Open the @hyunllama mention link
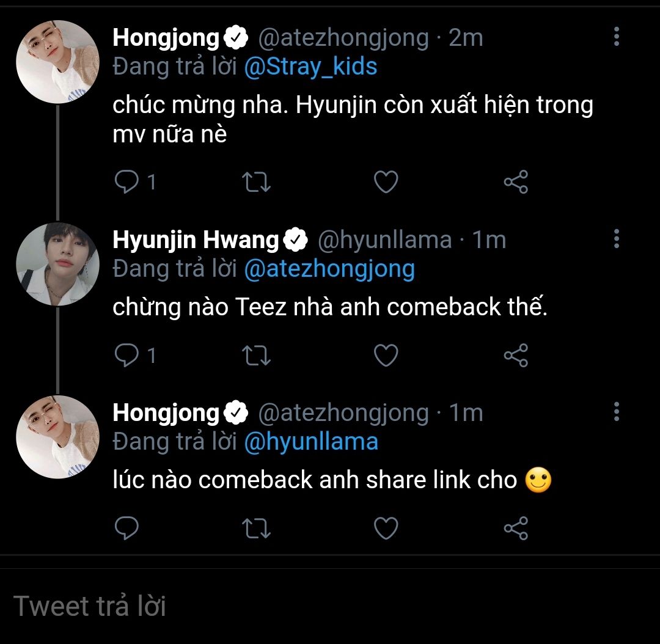This screenshot has height=644, width=660. click(x=310, y=441)
